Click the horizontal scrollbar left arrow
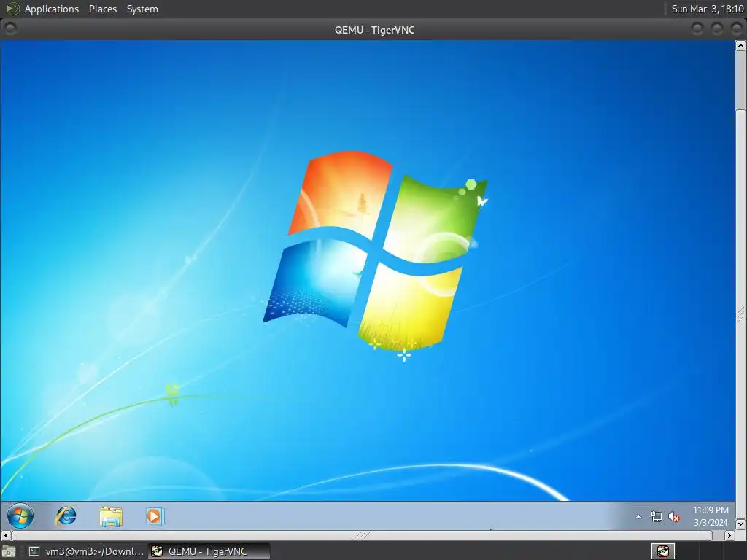Image resolution: width=747 pixels, height=560 pixels. [x=6, y=535]
